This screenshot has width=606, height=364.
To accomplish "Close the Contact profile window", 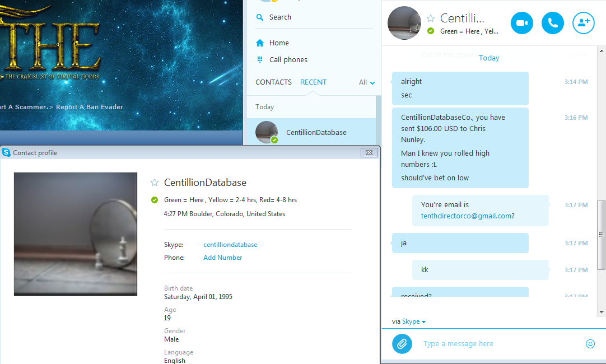I will 369,153.
